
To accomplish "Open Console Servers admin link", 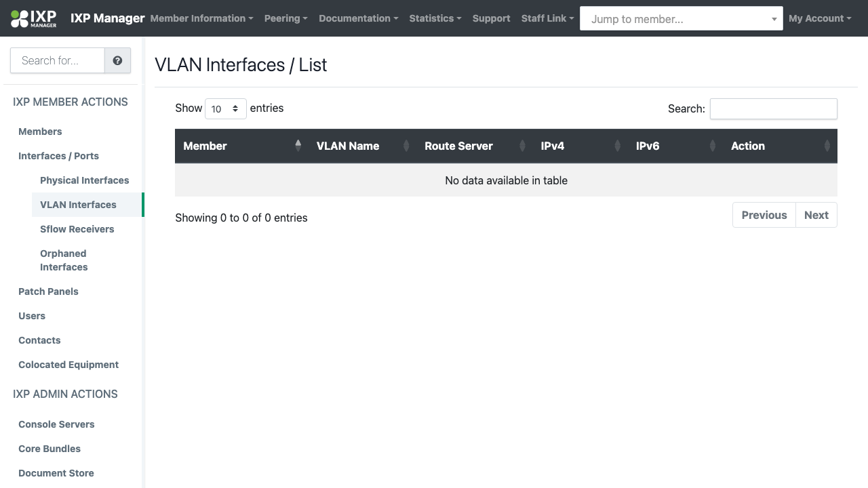I will 56,424.
